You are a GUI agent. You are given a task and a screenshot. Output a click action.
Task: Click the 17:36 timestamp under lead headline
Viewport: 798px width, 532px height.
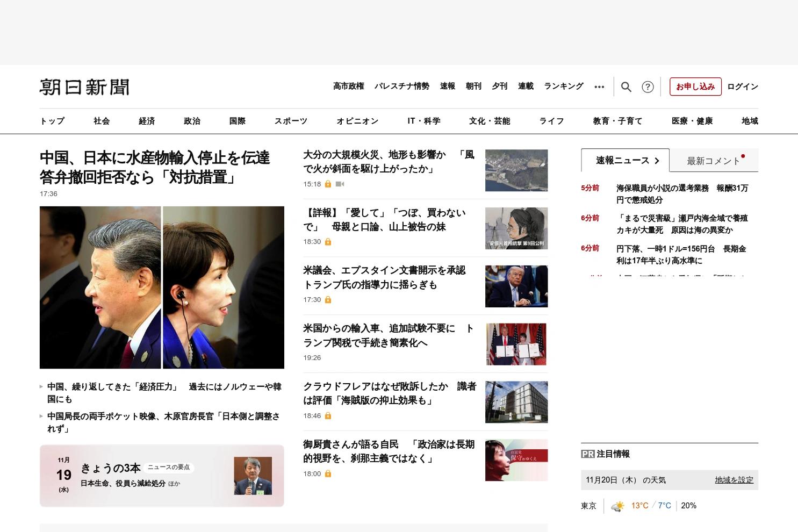click(x=48, y=194)
